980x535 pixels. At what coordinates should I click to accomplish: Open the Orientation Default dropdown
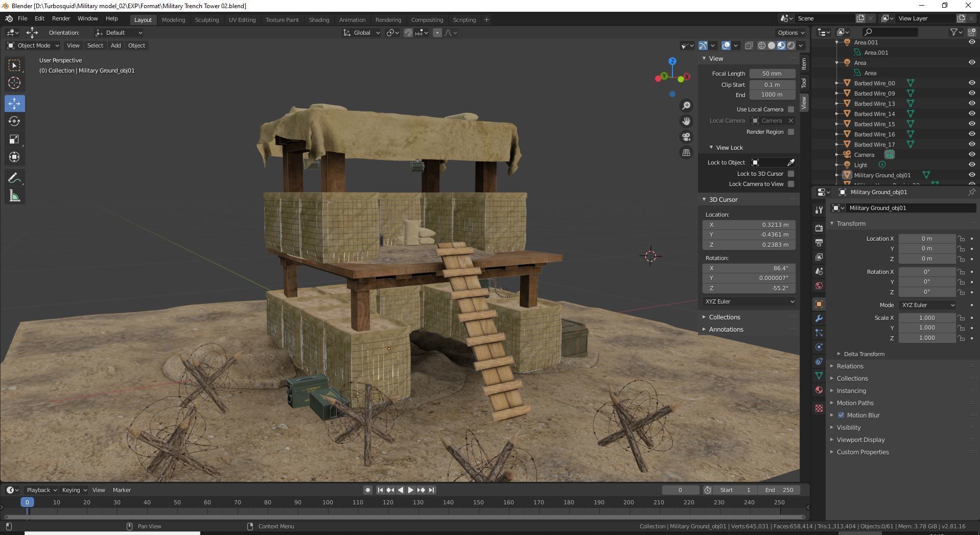(x=119, y=33)
